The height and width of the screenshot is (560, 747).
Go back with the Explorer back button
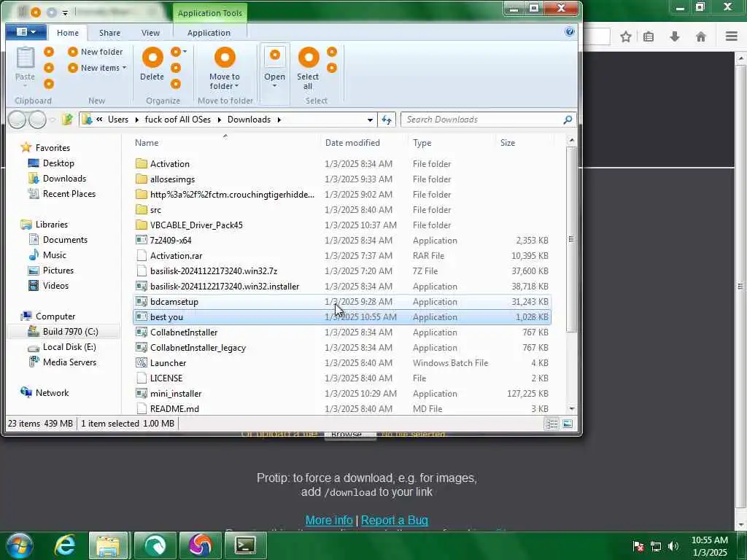(x=18, y=120)
